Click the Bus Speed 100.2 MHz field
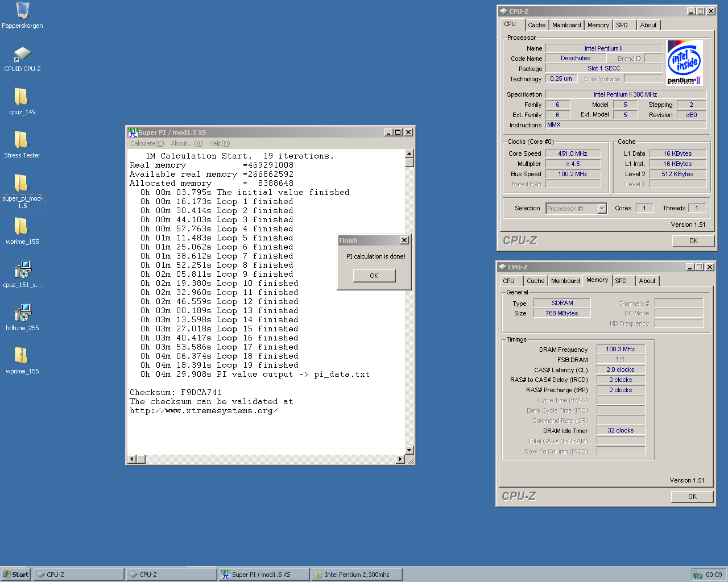Viewport: 728px width, 582px height. [573, 174]
